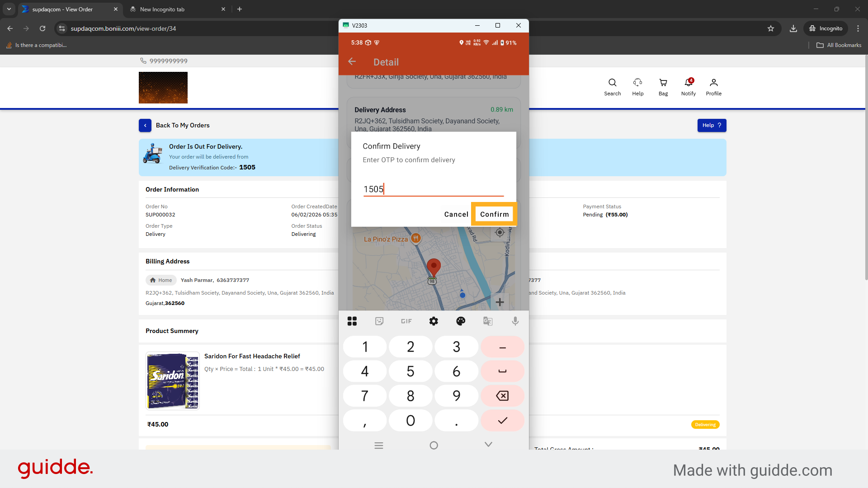Open the Profile icon in the site header
The height and width of the screenshot is (488, 868).
(x=713, y=87)
